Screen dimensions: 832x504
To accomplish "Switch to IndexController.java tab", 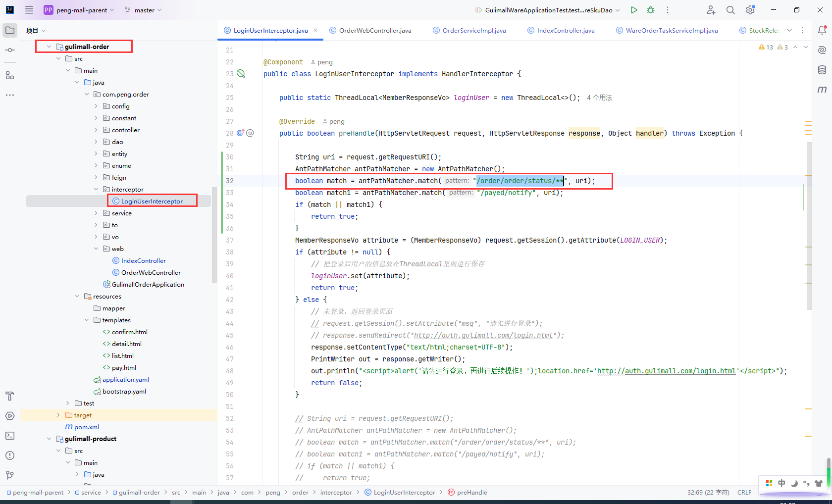I will [561, 30].
